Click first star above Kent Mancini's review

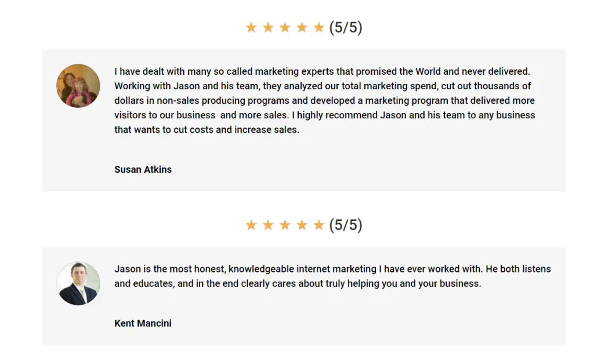(x=251, y=225)
